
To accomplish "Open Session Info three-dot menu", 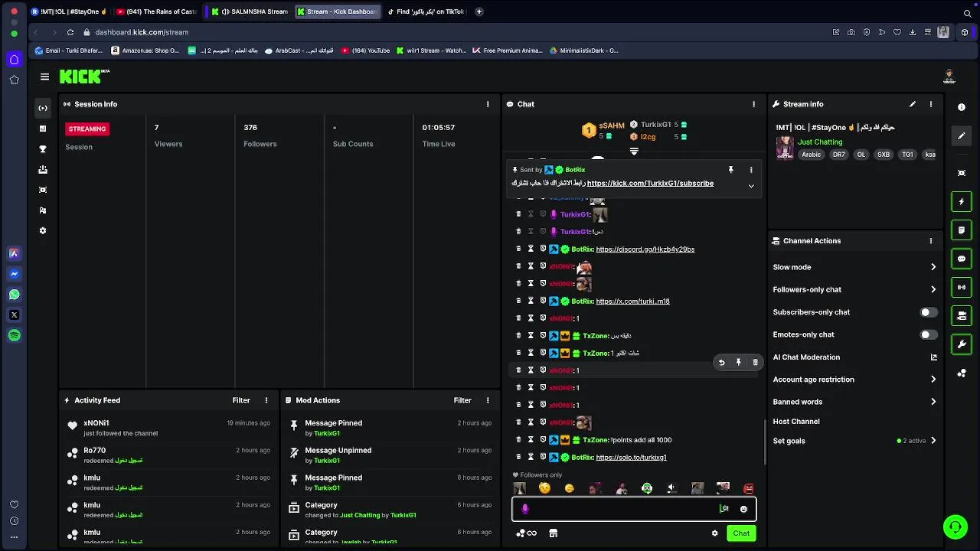I will tap(488, 104).
